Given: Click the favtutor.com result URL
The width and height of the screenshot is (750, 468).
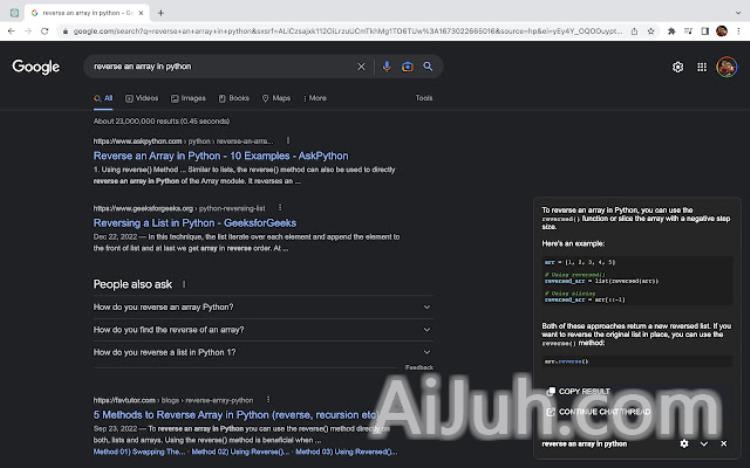Looking at the screenshot, I should pyautogui.click(x=173, y=400).
